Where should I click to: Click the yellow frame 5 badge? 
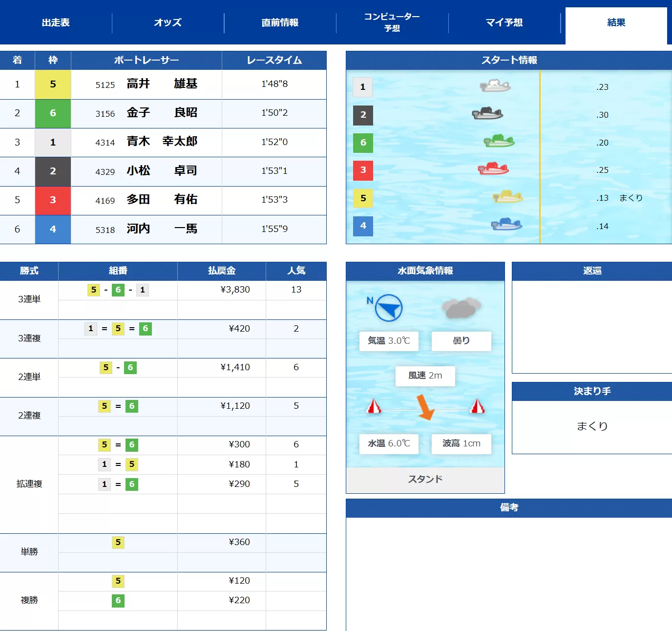pos(53,84)
